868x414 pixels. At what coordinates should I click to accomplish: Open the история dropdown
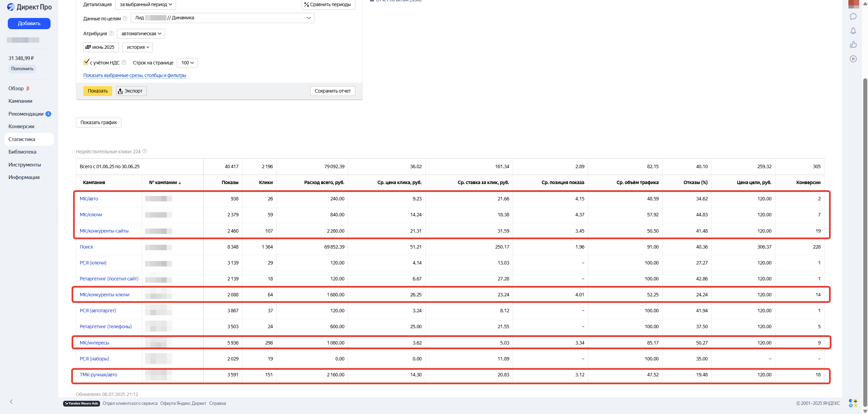pyautogui.click(x=138, y=47)
